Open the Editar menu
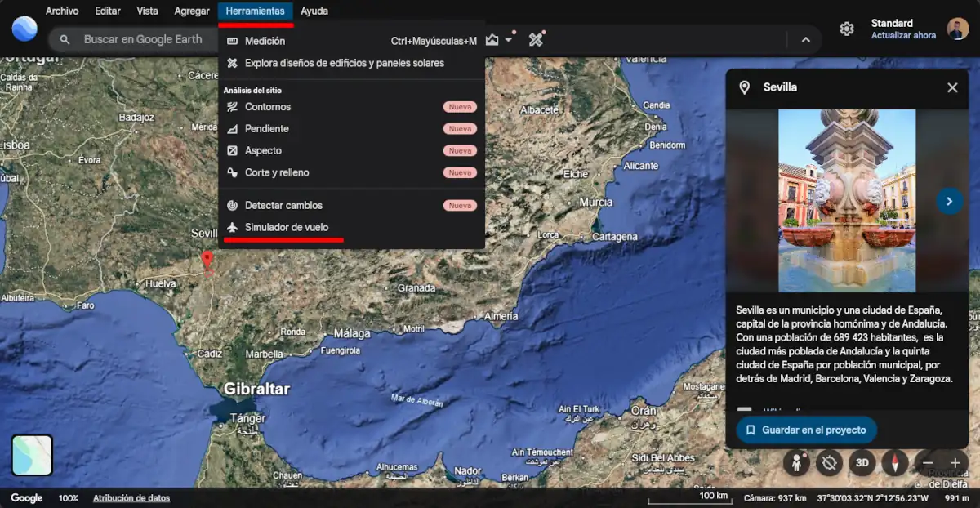Image resolution: width=980 pixels, height=508 pixels. [108, 11]
